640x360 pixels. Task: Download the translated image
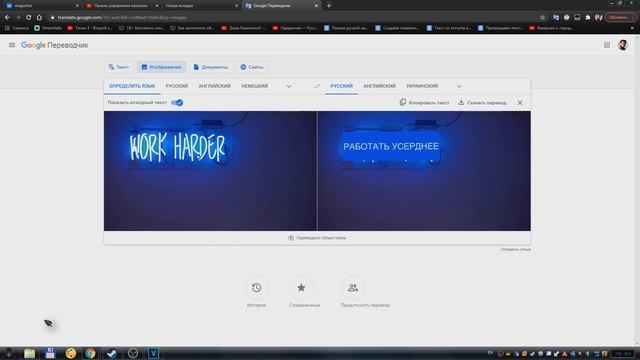(482, 102)
